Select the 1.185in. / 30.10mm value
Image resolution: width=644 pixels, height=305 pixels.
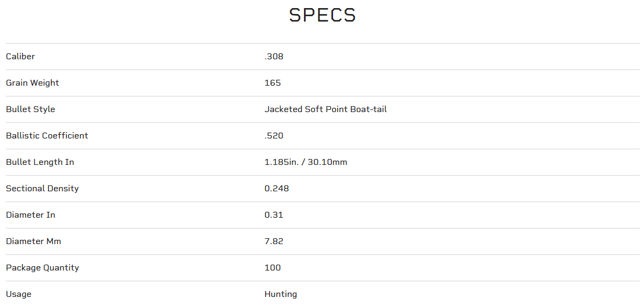[x=306, y=162]
